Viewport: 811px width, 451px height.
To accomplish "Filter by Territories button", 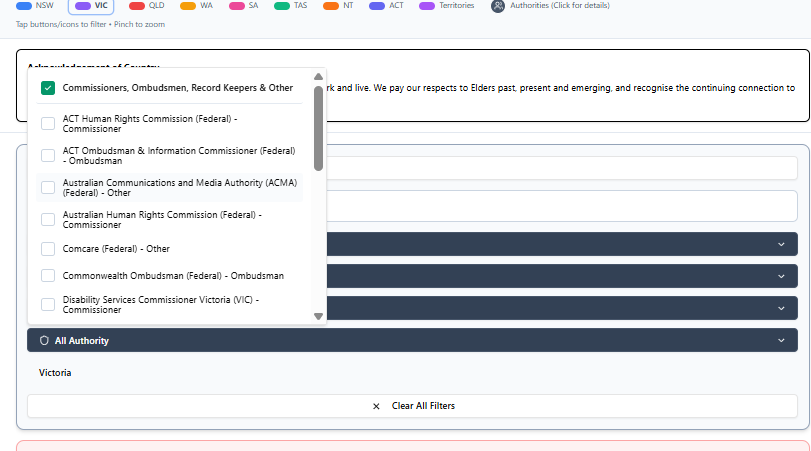I will click(446, 6).
